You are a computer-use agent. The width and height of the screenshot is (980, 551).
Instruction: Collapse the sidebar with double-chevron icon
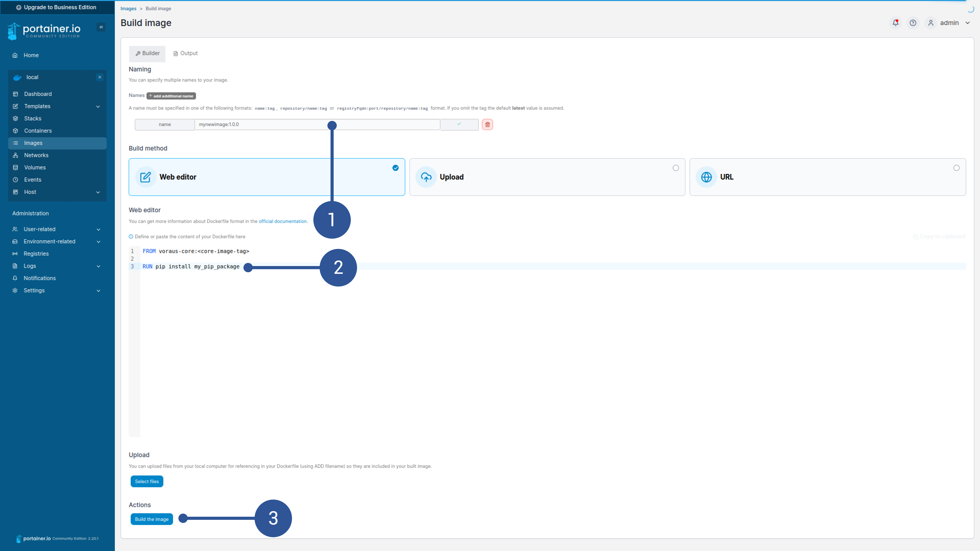coord(101,27)
